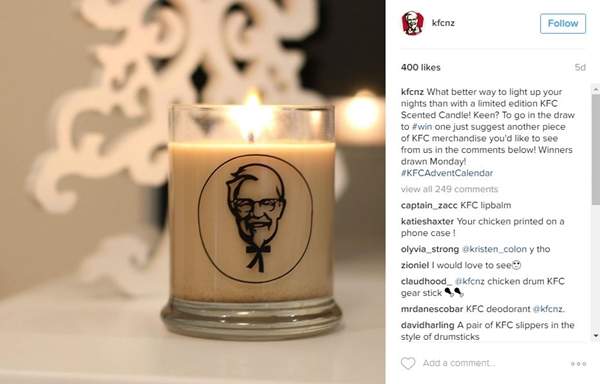Open the @kristen_colon mention
The height and width of the screenshot is (384, 600).
point(494,249)
